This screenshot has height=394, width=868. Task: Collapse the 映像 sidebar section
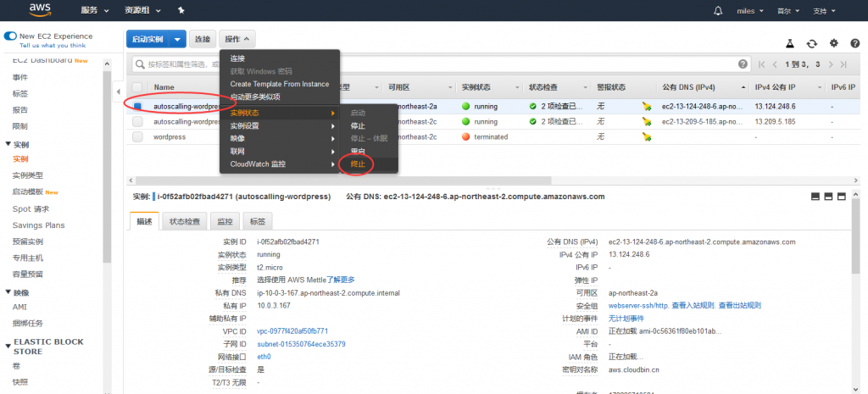click(8, 292)
